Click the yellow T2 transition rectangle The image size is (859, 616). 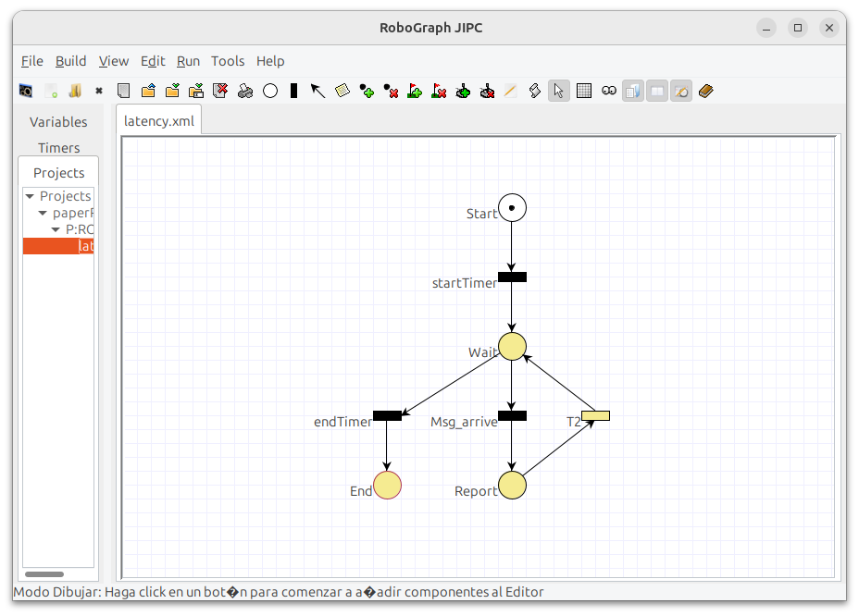tap(595, 415)
